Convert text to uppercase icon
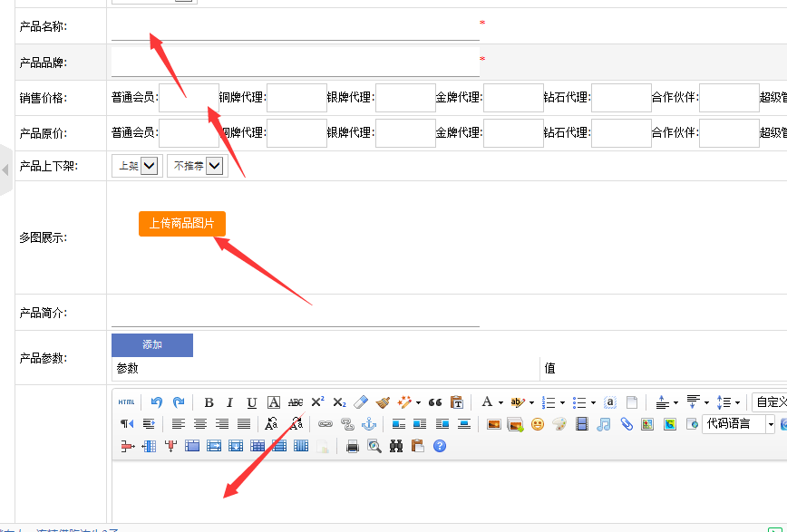The width and height of the screenshot is (787, 532). tap(271, 424)
